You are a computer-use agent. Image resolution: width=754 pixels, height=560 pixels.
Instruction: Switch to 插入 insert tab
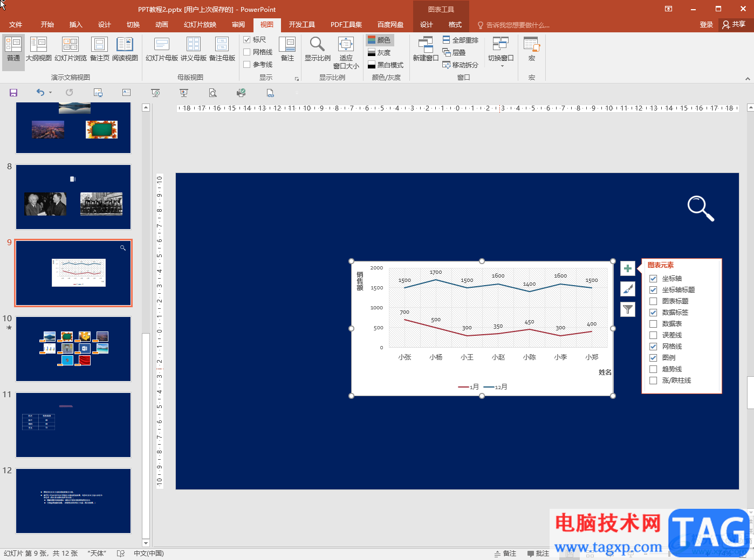(76, 25)
